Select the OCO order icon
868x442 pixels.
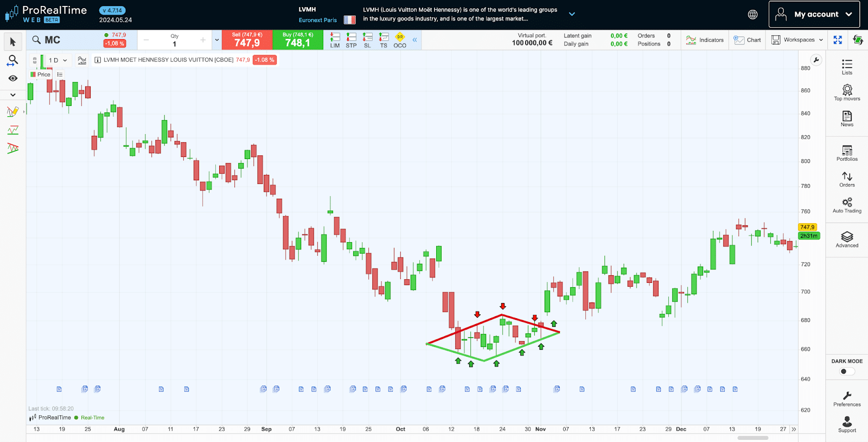point(400,40)
